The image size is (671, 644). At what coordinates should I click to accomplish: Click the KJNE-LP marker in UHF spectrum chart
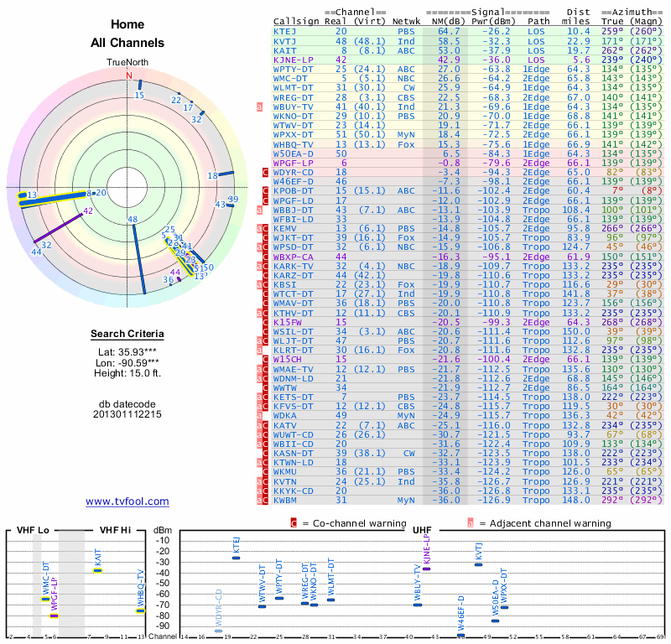[426, 569]
